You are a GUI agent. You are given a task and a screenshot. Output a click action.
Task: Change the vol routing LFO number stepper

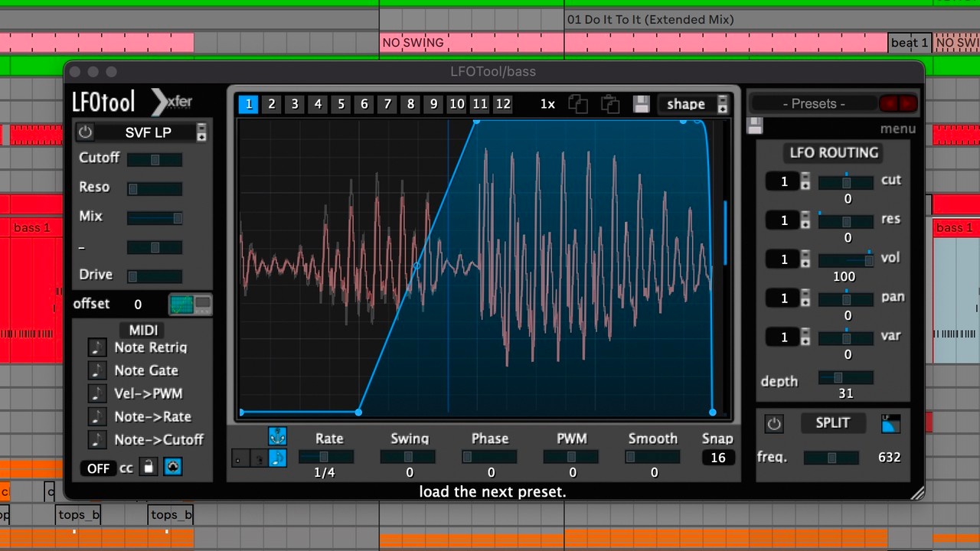805,259
